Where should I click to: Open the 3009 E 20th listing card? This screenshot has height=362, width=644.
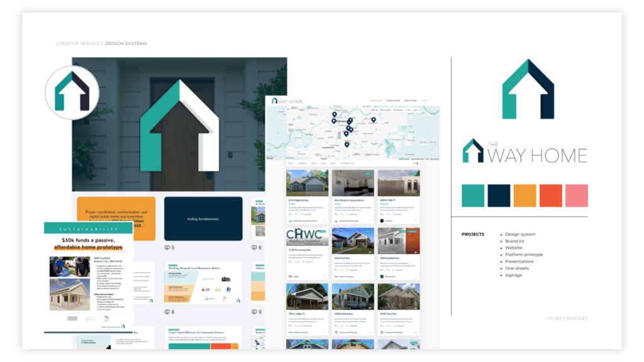tap(398, 197)
